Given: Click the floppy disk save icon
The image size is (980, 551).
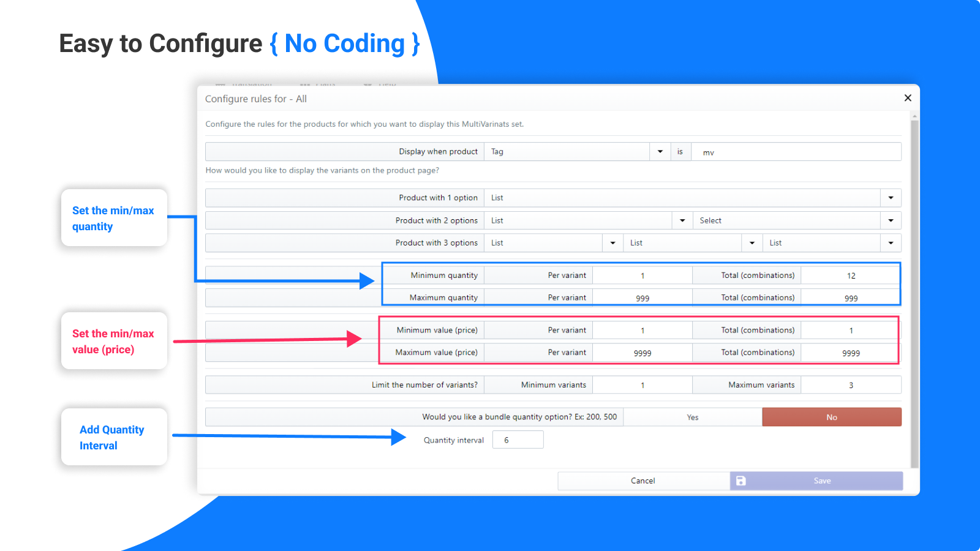Looking at the screenshot, I should tap(741, 481).
